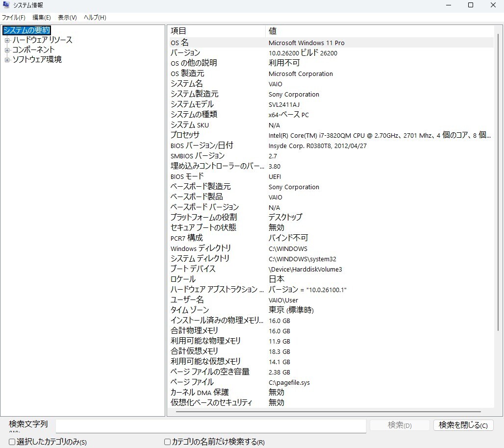Select the SMBIOS バージョン row
The width and height of the screenshot is (504, 448).
(331, 155)
